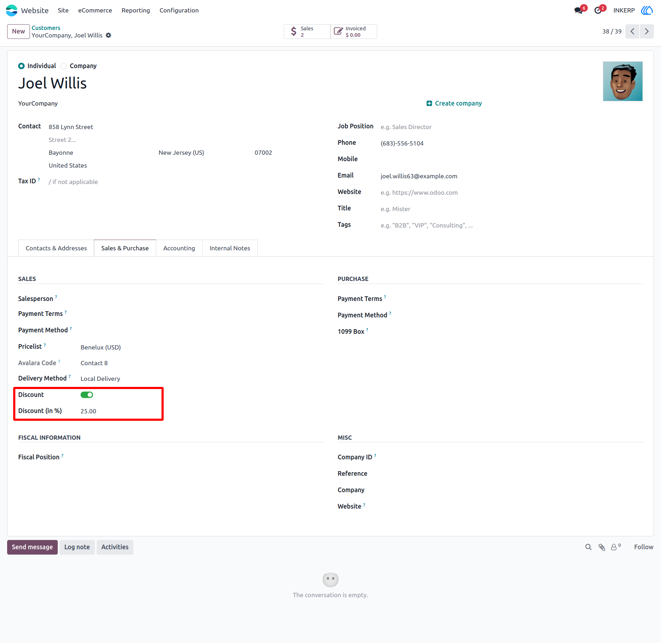The height and width of the screenshot is (644, 661).
Task: Click the user avatar logo icon
Action: point(647,10)
